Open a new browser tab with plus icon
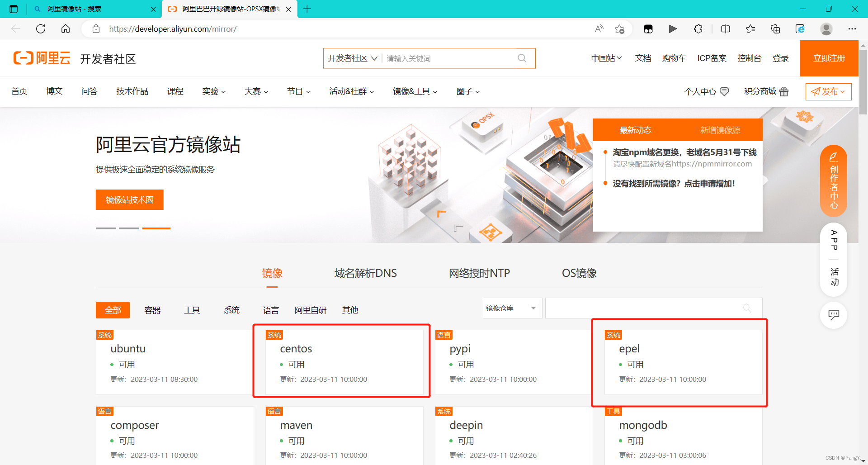Screen dimensions: 868x465 (x=307, y=9)
